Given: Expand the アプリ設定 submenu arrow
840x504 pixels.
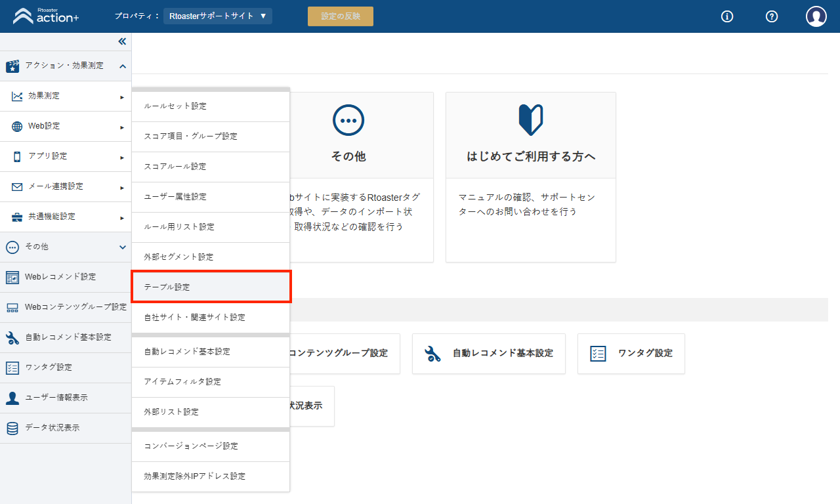Looking at the screenshot, I should (122, 157).
